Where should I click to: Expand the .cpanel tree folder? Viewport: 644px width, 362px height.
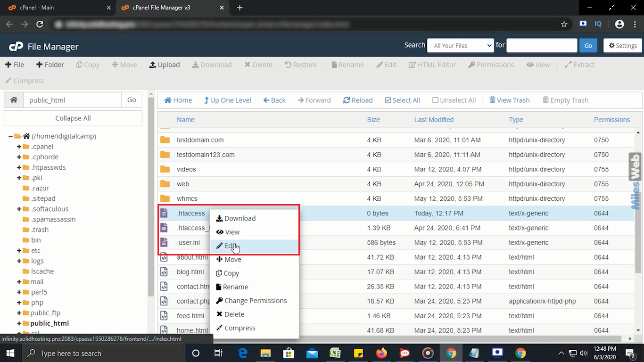tap(19, 147)
